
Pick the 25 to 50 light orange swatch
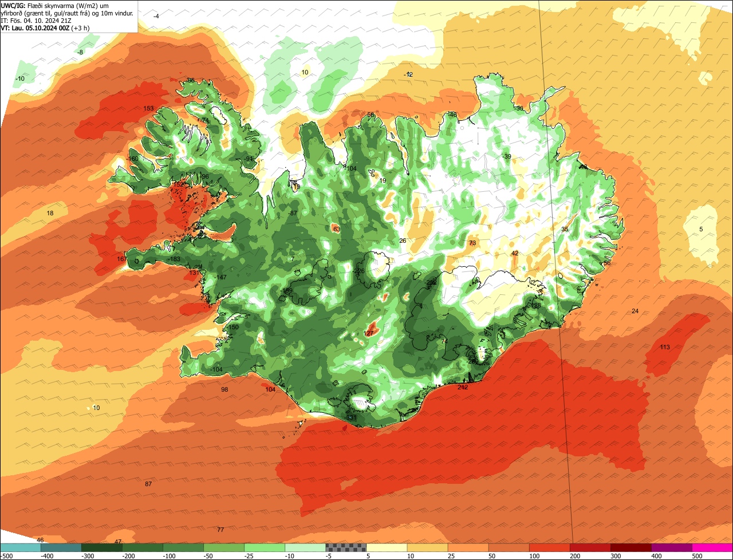[468, 548]
